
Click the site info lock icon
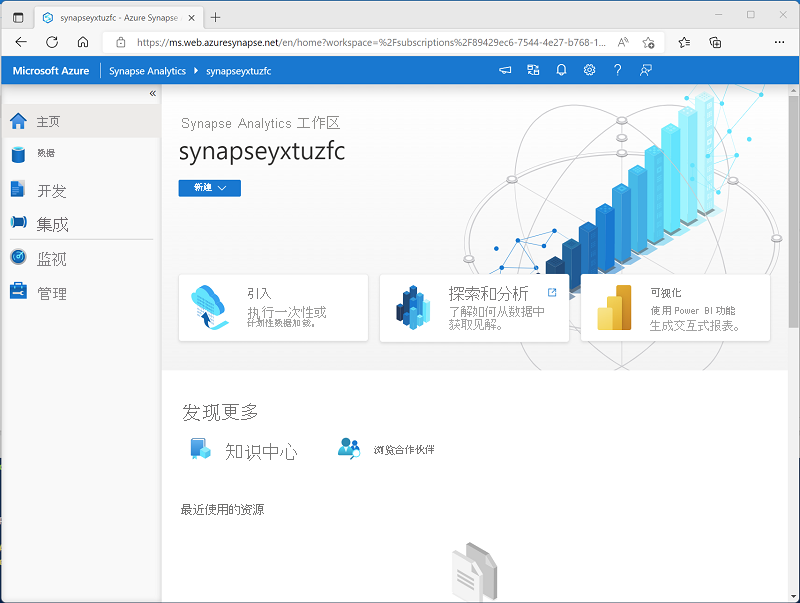(121, 42)
